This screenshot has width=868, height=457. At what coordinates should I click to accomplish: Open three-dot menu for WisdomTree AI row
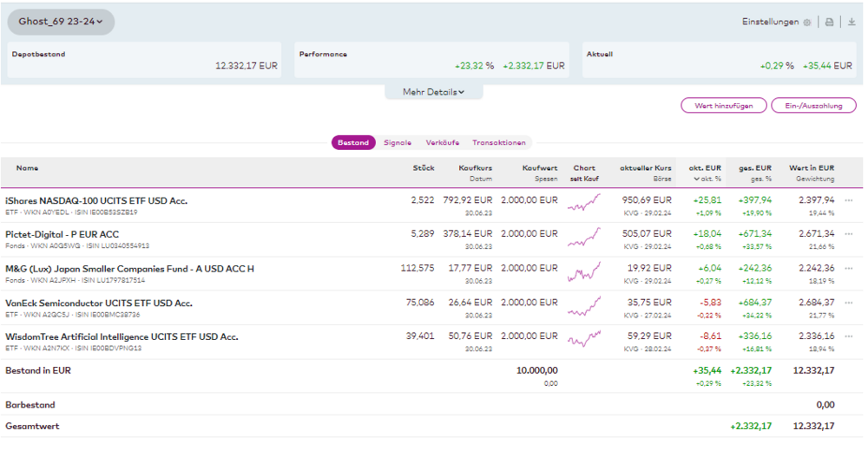(x=849, y=336)
